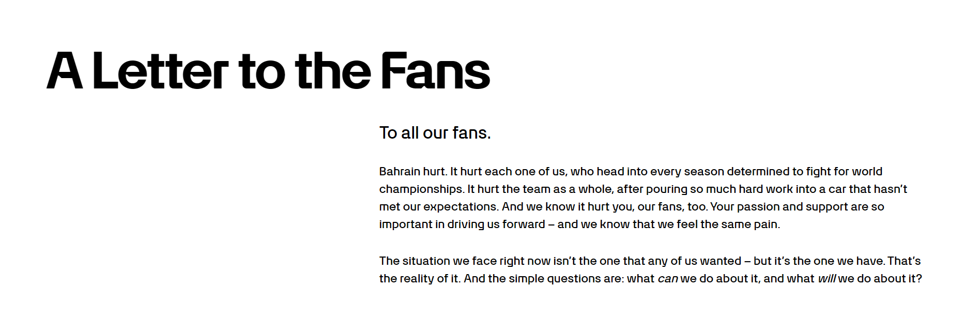The height and width of the screenshot is (331, 980).
Task: Click the word "championships" in the letter
Action: (x=421, y=189)
